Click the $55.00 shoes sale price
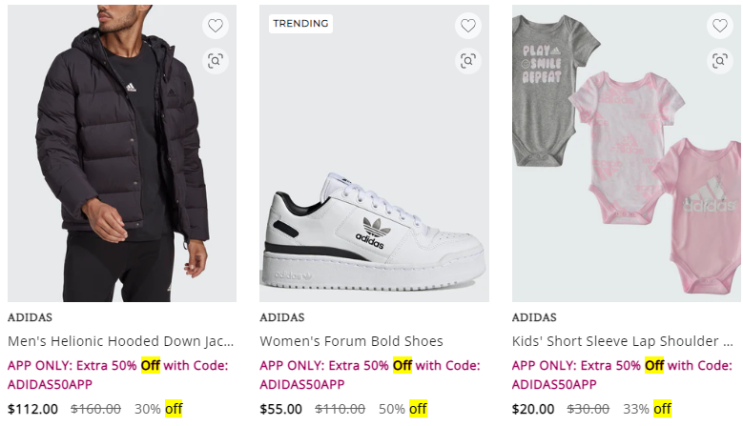 point(281,409)
